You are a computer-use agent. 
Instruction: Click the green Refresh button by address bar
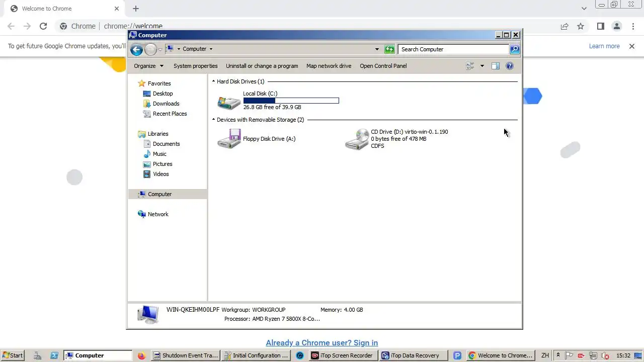click(389, 49)
